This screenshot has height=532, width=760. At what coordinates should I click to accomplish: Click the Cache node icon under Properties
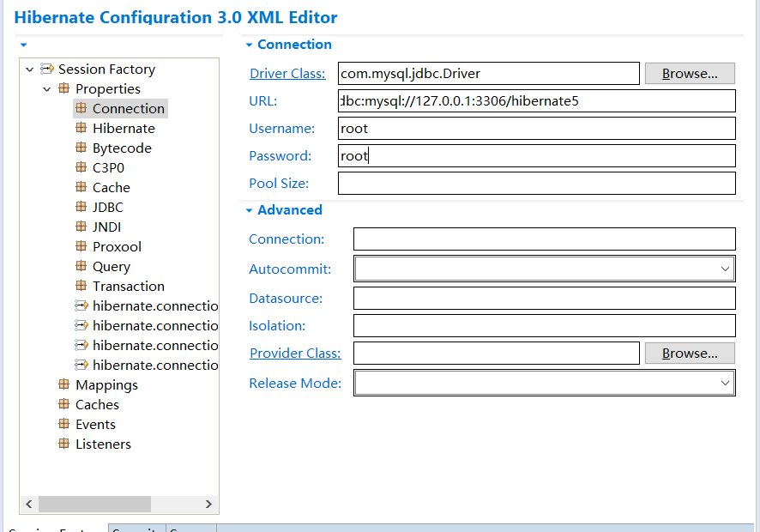pyautogui.click(x=81, y=187)
